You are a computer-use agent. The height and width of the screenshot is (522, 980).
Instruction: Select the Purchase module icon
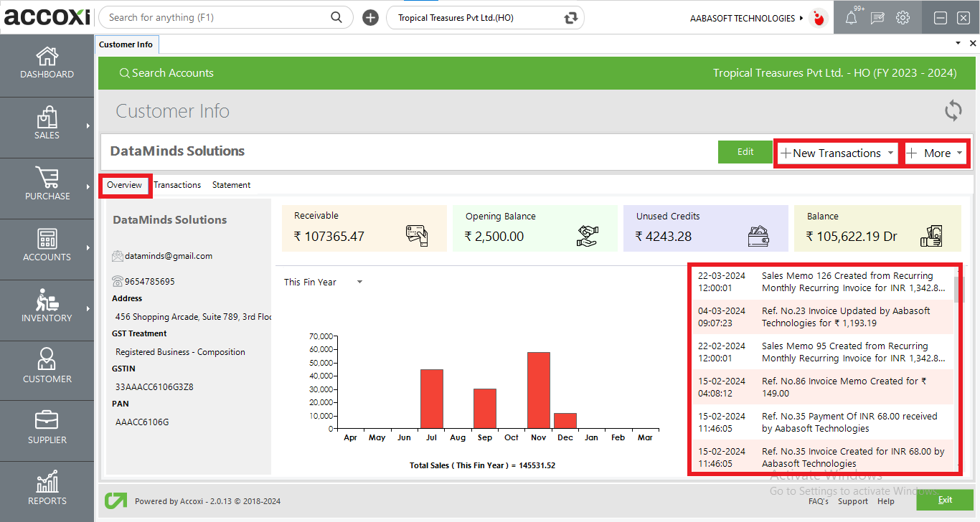47,186
